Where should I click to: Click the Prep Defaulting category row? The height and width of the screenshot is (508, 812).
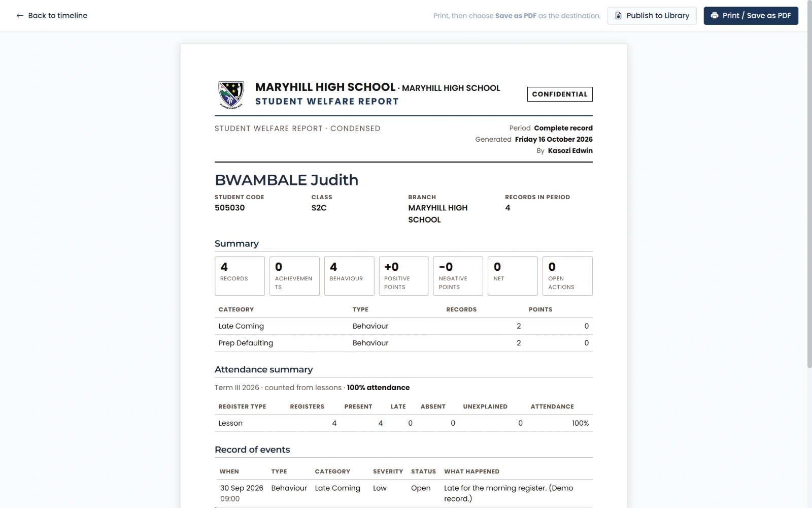(x=403, y=343)
